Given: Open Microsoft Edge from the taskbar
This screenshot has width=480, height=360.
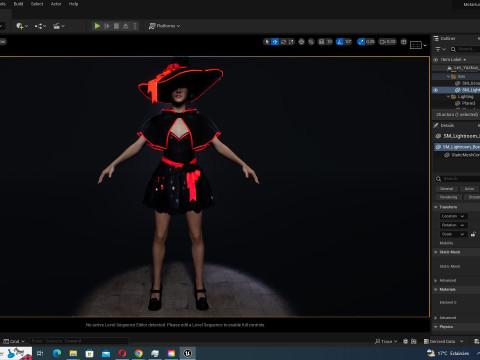Looking at the screenshot, I should (57, 353).
